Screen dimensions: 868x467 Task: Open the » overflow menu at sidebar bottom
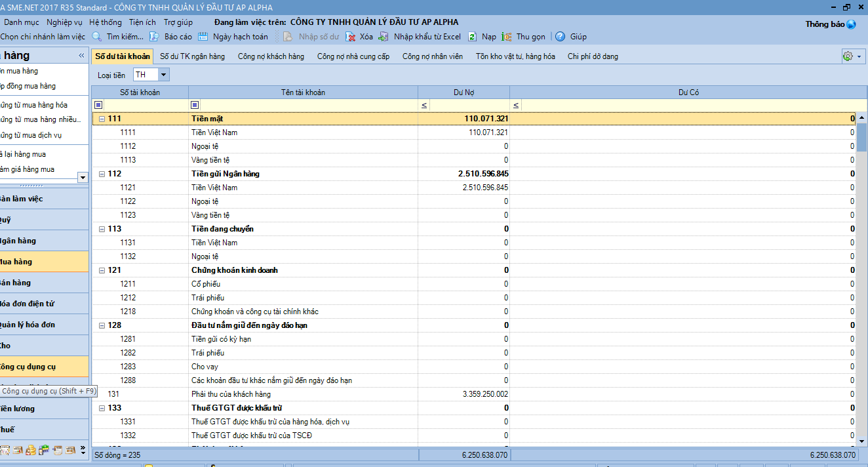pyautogui.click(x=83, y=450)
